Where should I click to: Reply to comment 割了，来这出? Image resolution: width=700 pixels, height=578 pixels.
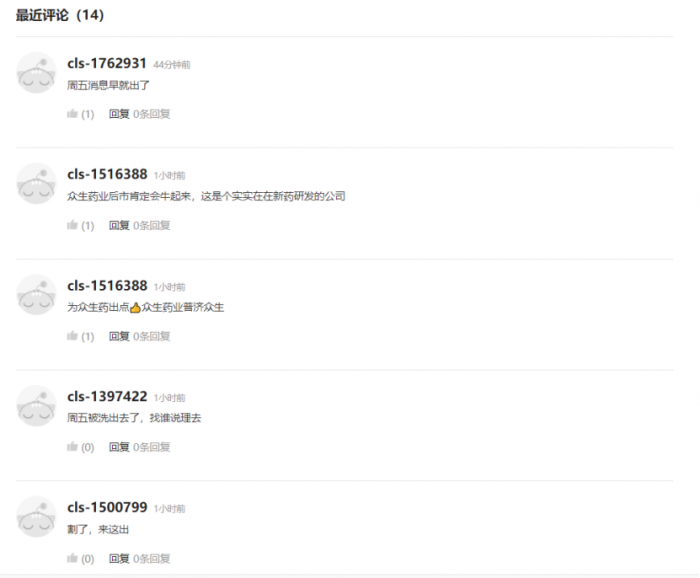pos(119,558)
